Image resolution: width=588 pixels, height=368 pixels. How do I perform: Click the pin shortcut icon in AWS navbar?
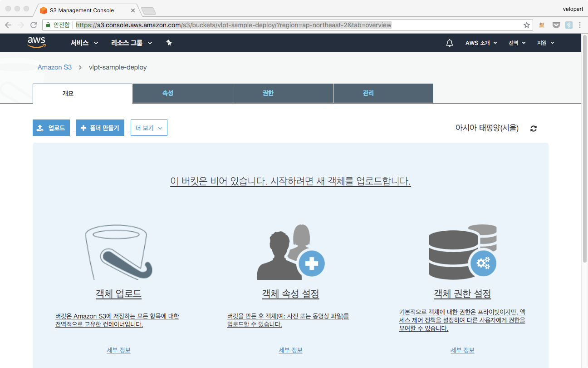click(x=169, y=43)
